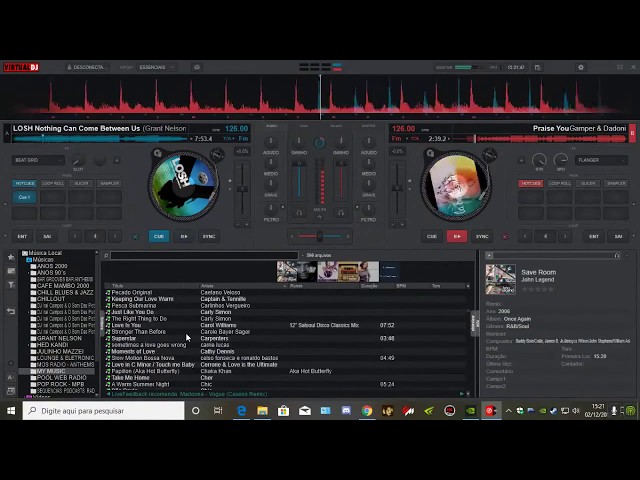The width and height of the screenshot is (640, 480).
Task: Click left deck turntable LOSH jog wheel
Action: pos(184,185)
